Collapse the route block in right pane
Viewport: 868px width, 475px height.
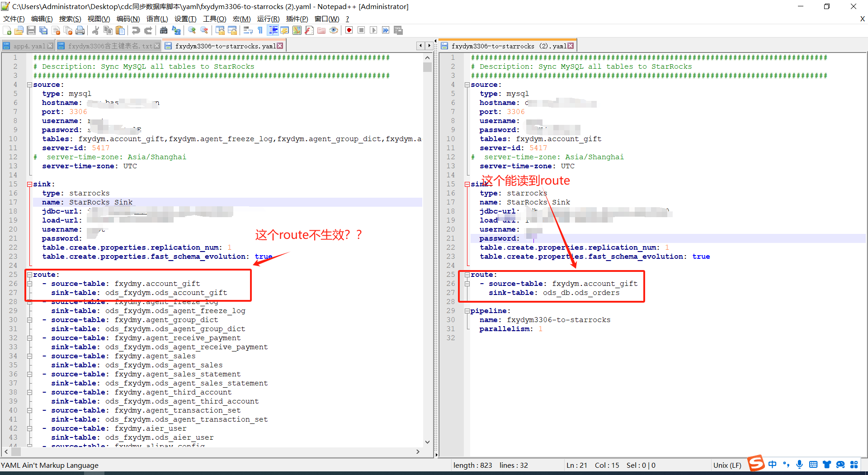tap(467, 275)
